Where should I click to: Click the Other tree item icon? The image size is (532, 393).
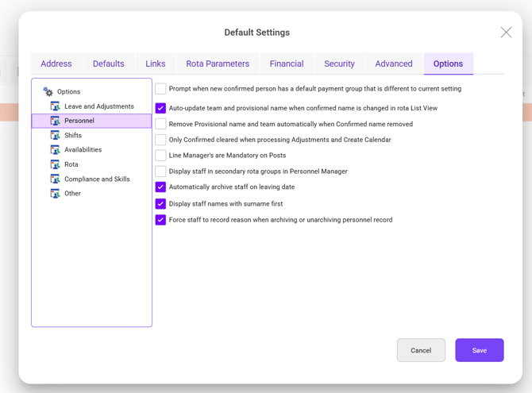(x=55, y=194)
